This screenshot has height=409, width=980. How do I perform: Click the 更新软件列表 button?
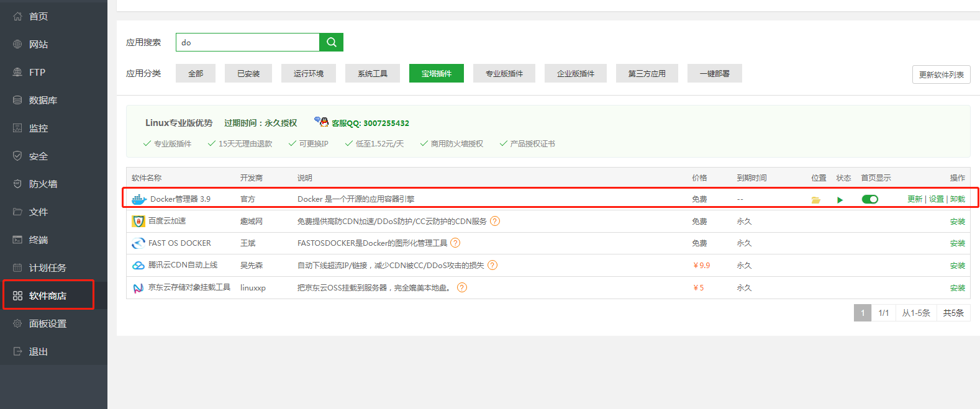click(x=941, y=74)
